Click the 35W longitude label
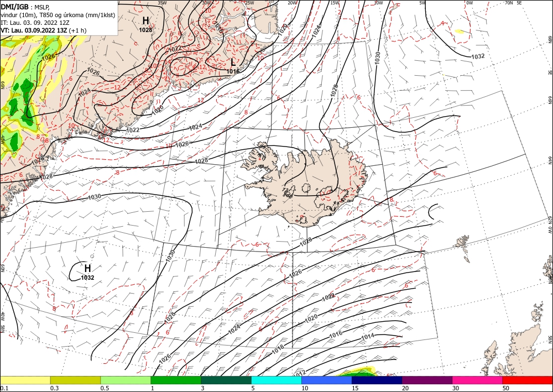The height and width of the screenshot is (392, 553). click(162, 2)
